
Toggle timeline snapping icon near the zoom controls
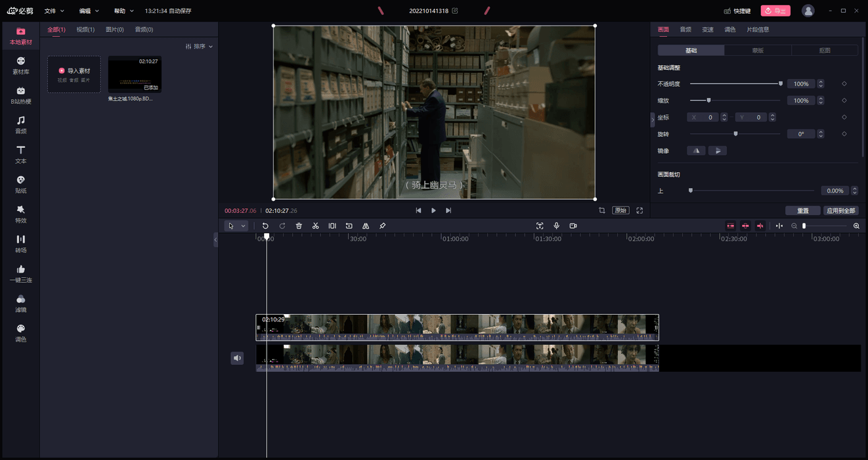click(x=779, y=225)
